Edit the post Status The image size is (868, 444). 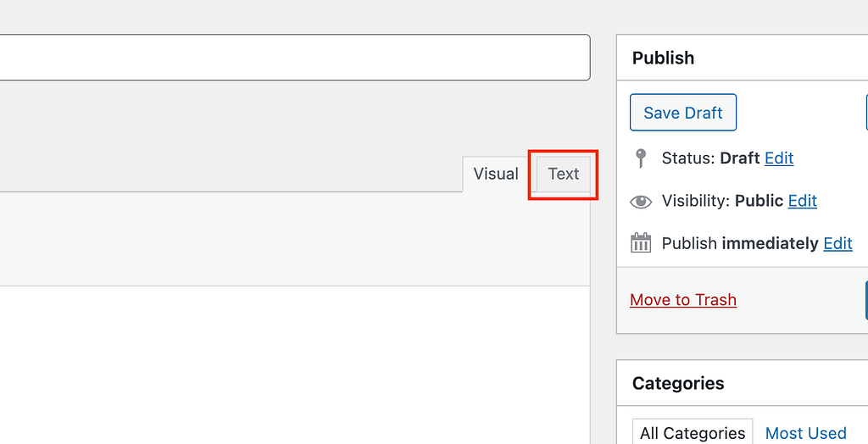point(778,158)
